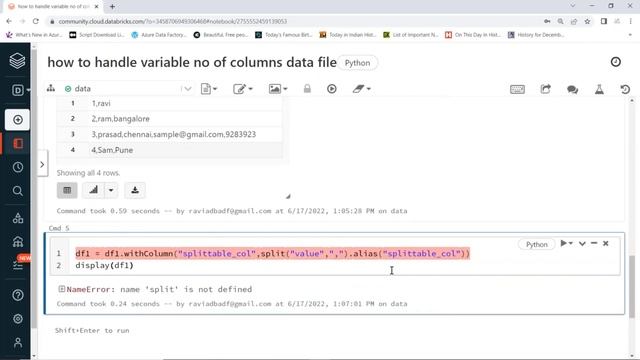This screenshot has height=360, width=640.
Task: Click the results table resize handle
Action: click(288, 196)
